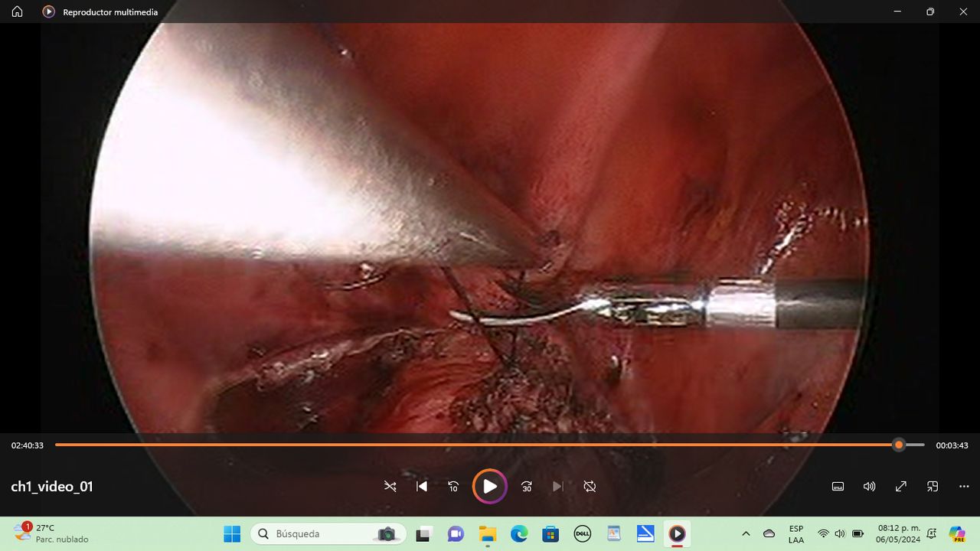Image resolution: width=980 pixels, height=551 pixels.
Task: Open the more options menu
Action: pyautogui.click(x=964, y=487)
